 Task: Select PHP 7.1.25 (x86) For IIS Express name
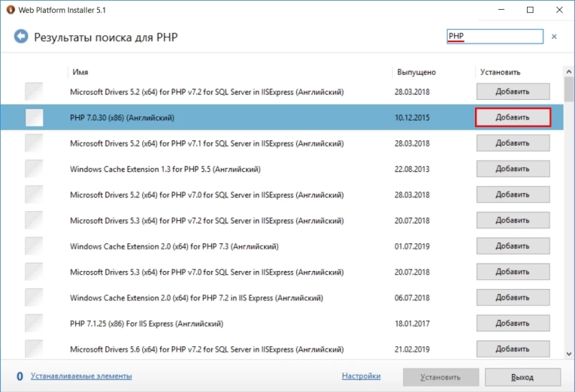147,324
